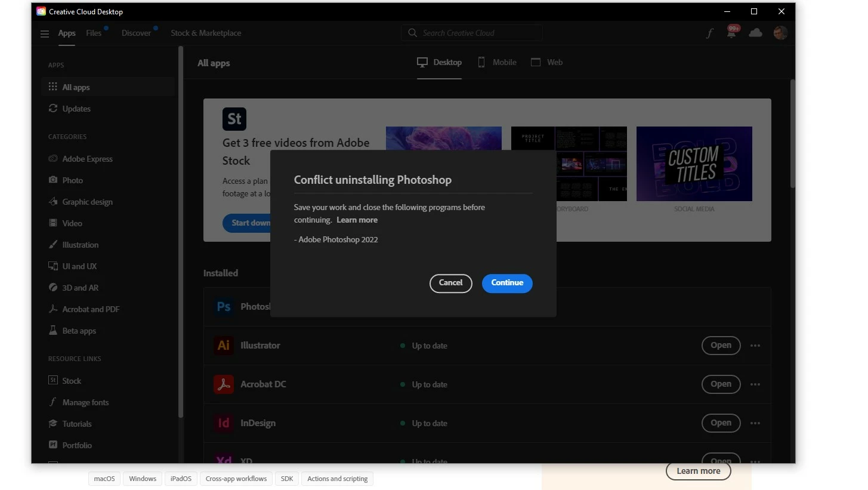Open InDesign with its Open button

(x=721, y=423)
